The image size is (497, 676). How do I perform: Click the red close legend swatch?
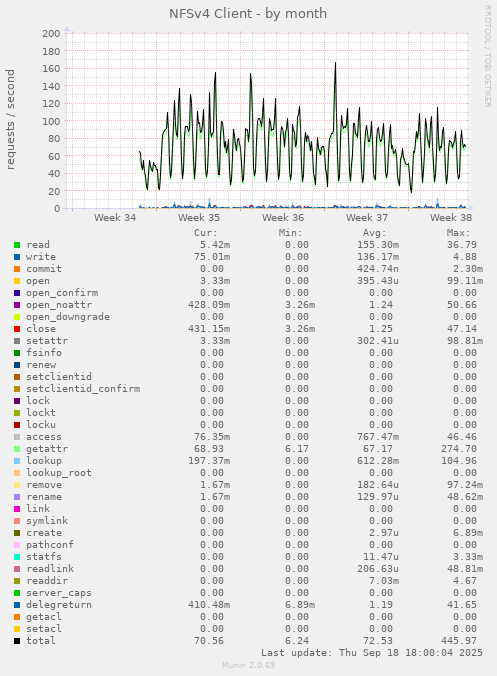(17, 329)
